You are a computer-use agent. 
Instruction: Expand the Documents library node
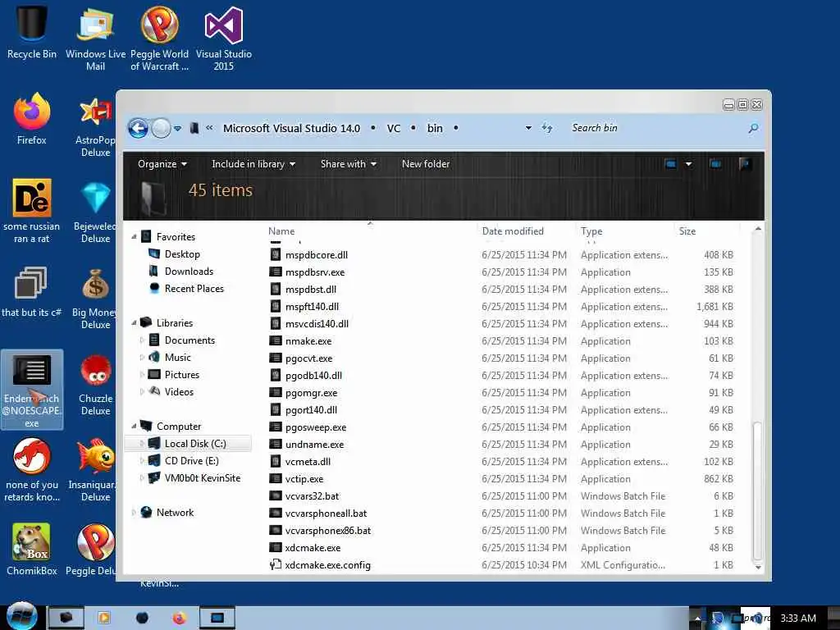[x=142, y=340]
